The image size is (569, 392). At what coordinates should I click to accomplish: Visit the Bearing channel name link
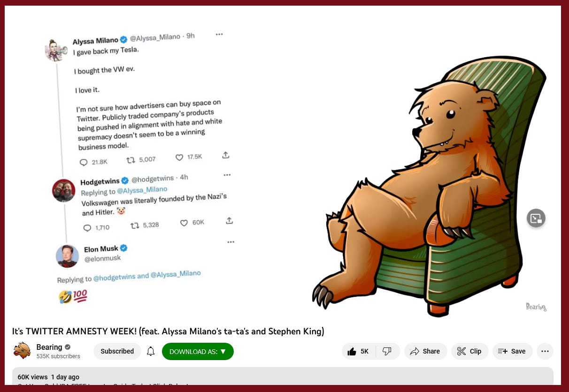click(49, 347)
